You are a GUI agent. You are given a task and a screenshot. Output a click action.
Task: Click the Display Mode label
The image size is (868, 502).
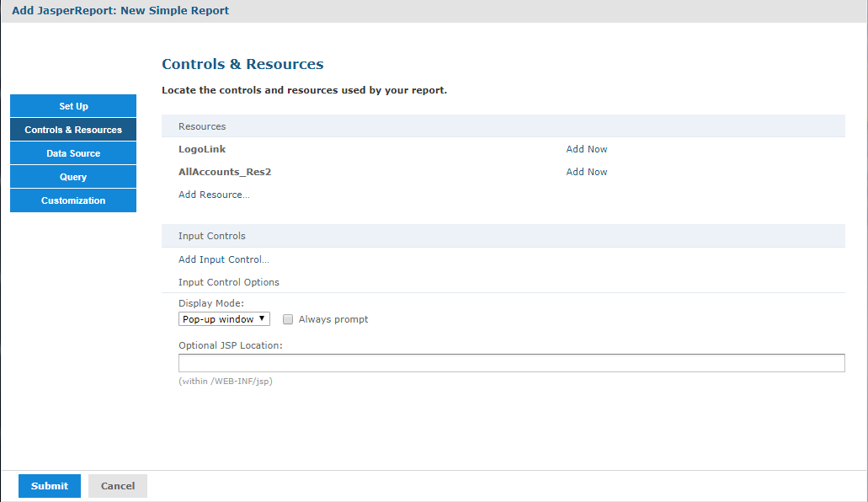point(211,303)
